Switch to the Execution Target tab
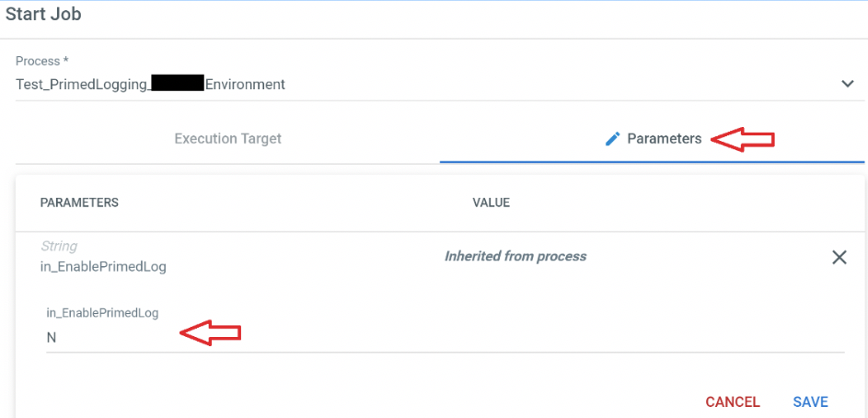 (x=227, y=138)
